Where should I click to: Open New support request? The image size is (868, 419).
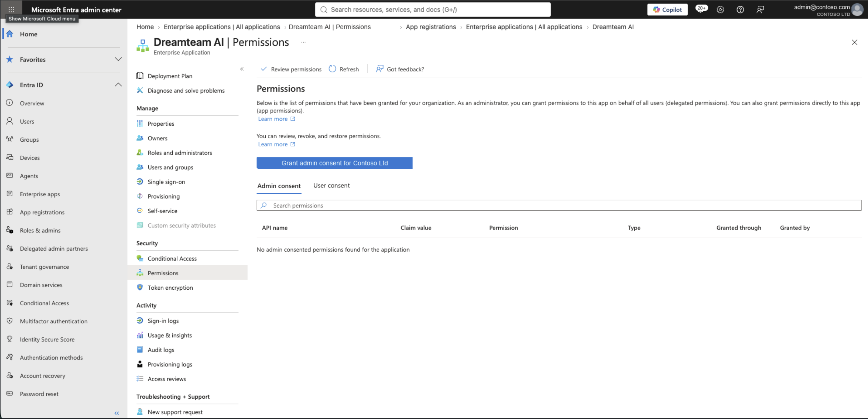click(x=175, y=412)
